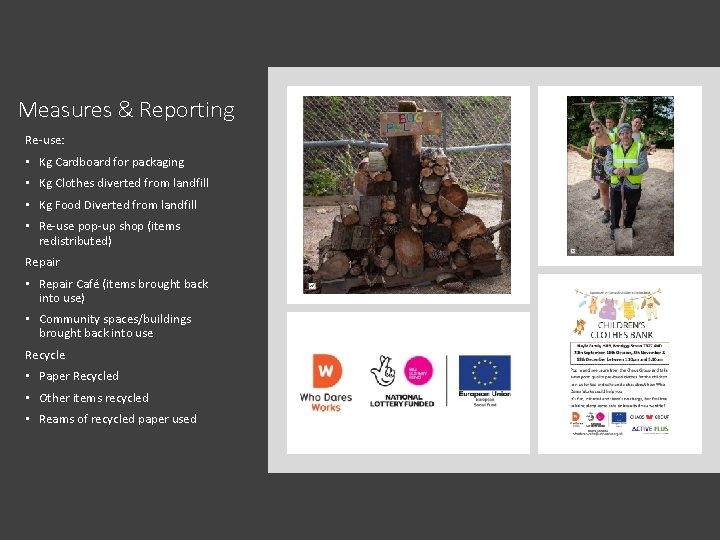This screenshot has width=720, height=540.
Task: Select the 'Repair' heading text
Action: tap(42, 262)
